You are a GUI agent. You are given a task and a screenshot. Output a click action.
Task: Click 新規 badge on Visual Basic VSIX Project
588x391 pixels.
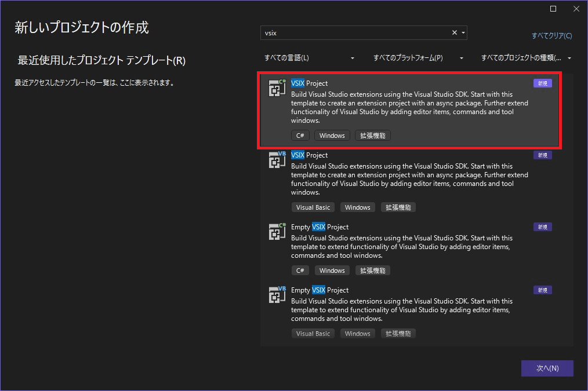(543, 155)
